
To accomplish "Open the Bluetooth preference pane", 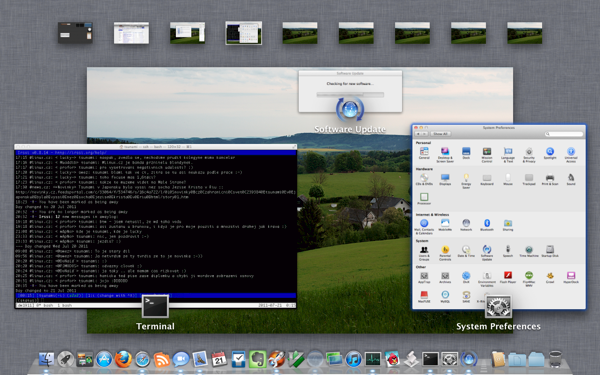I will [x=487, y=225].
